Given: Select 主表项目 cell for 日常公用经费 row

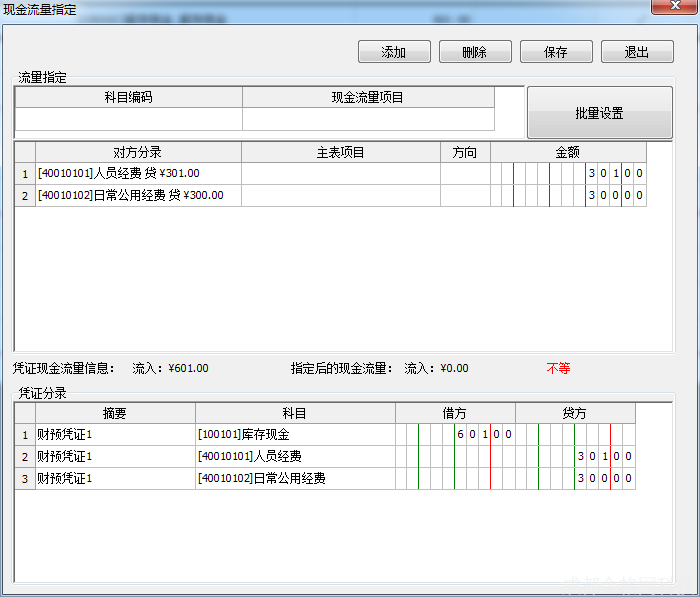Looking at the screenshot, I should [340, 196].
